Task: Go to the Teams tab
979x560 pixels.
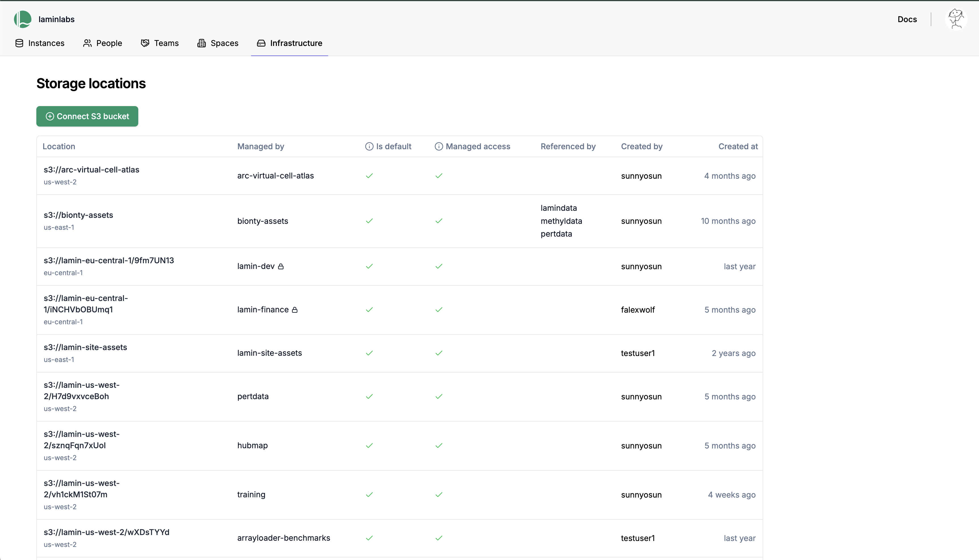Action: point(160,43)
